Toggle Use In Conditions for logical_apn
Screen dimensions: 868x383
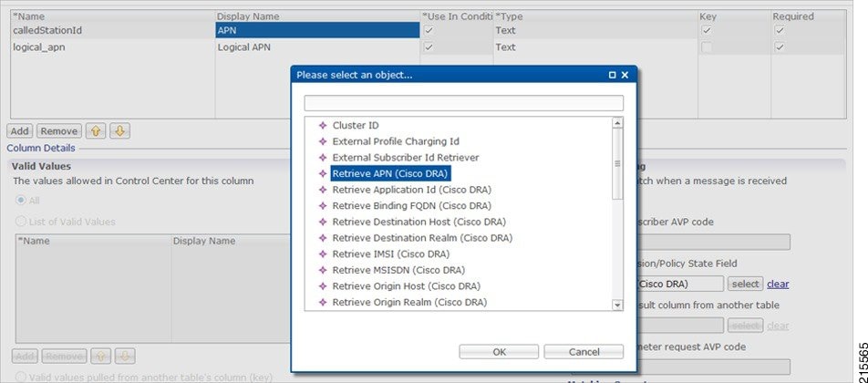pyautogui.click(x=429, y=47)
